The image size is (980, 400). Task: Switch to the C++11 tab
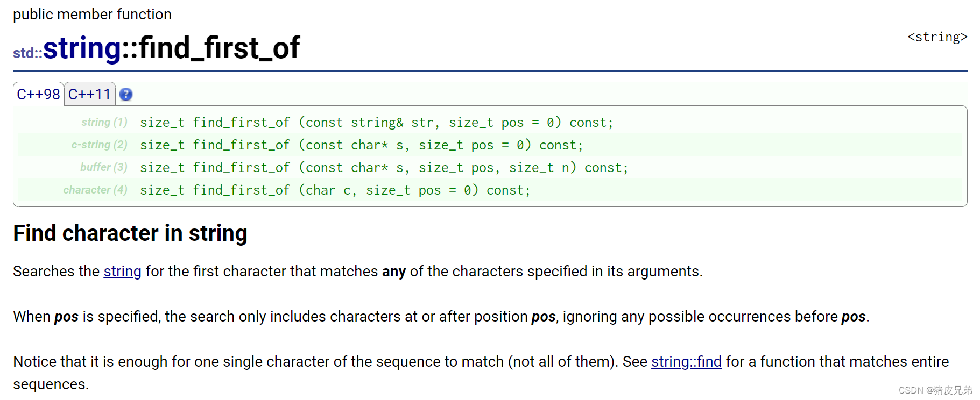point(89,94)
